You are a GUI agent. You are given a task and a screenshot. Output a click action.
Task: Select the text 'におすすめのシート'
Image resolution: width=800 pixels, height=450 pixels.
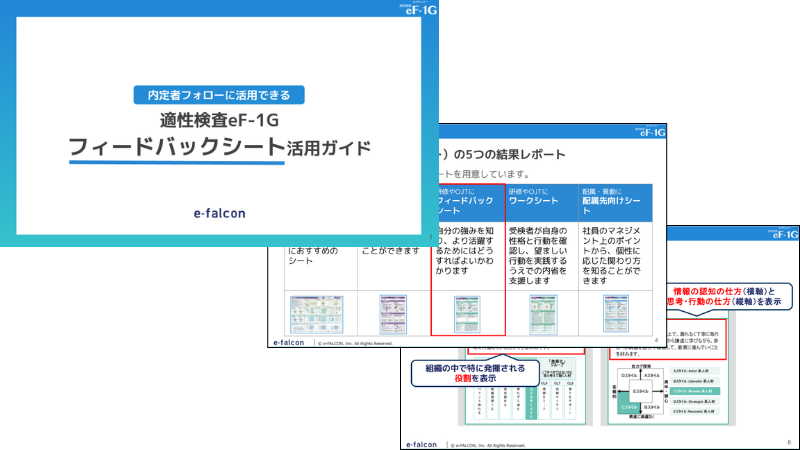coord(313,256)
